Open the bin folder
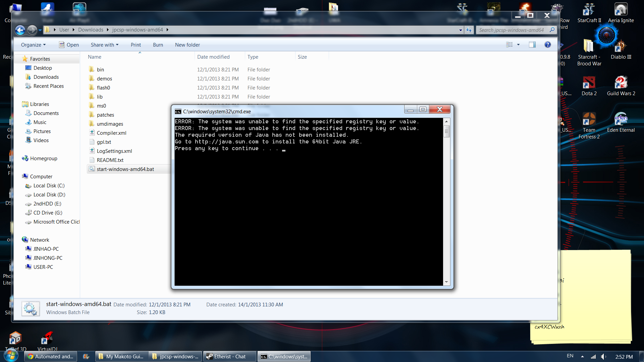The height and width of the screenshot is (362, 644). [100, 69]
